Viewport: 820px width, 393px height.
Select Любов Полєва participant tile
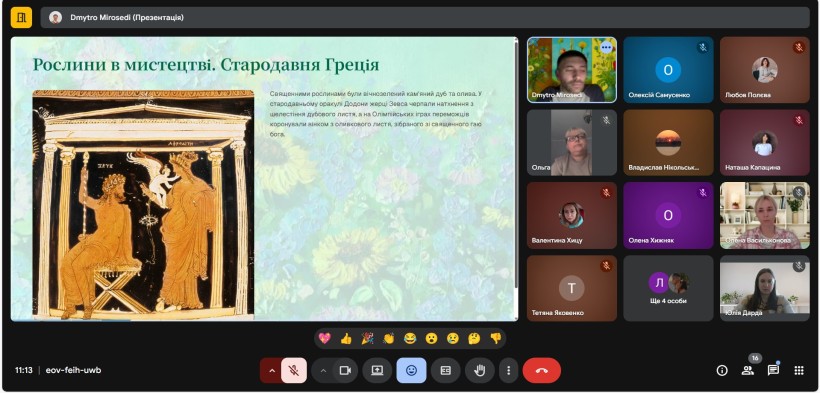(765, 70)
